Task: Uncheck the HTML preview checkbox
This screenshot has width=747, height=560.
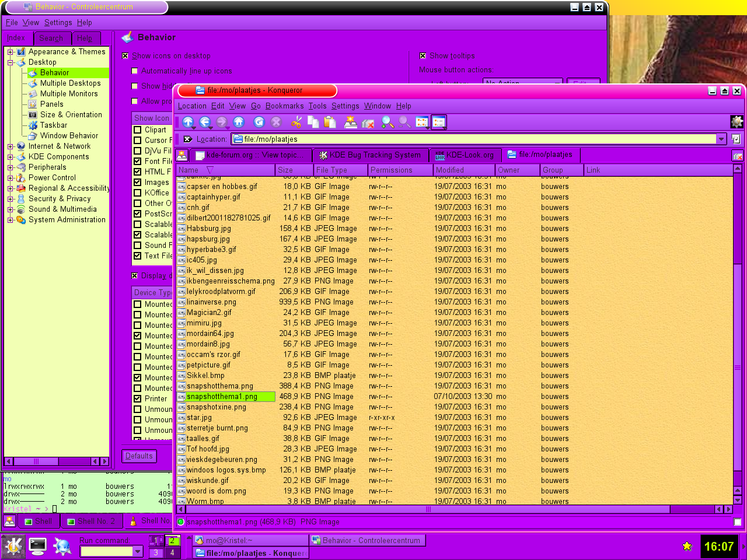Action: pyautogui.click(x=138, y=172)
